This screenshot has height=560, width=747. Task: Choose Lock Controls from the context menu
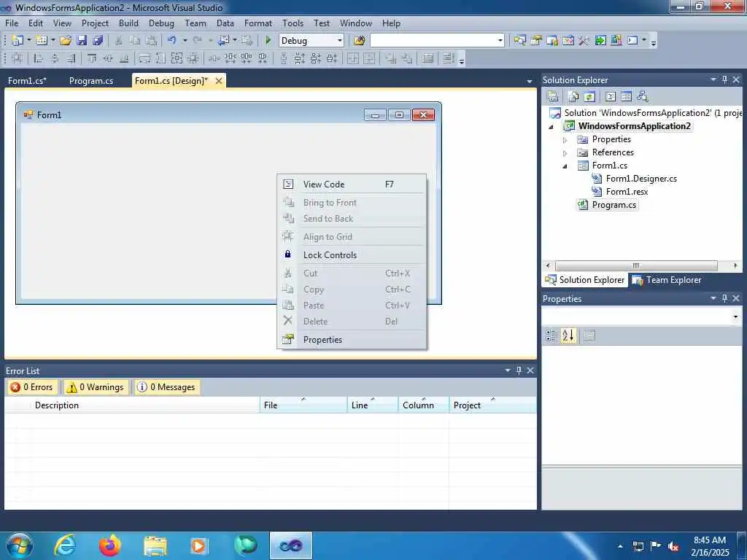click(352, 254)
